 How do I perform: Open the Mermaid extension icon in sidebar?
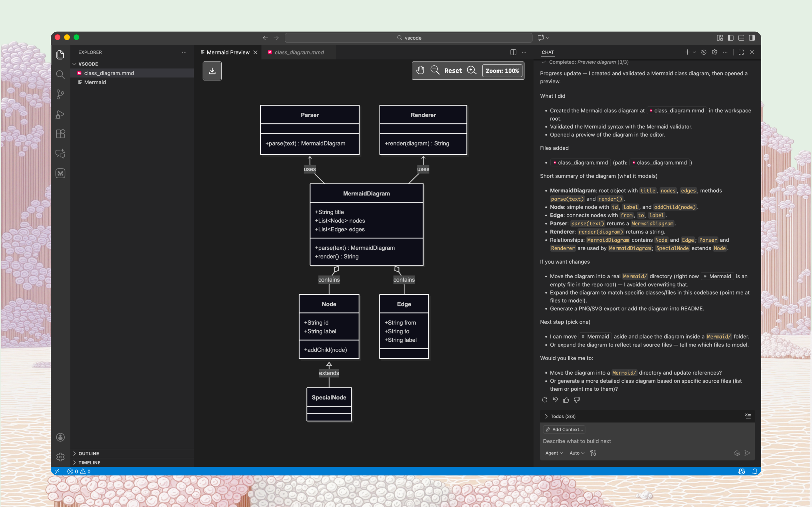[x=60, y=173]
